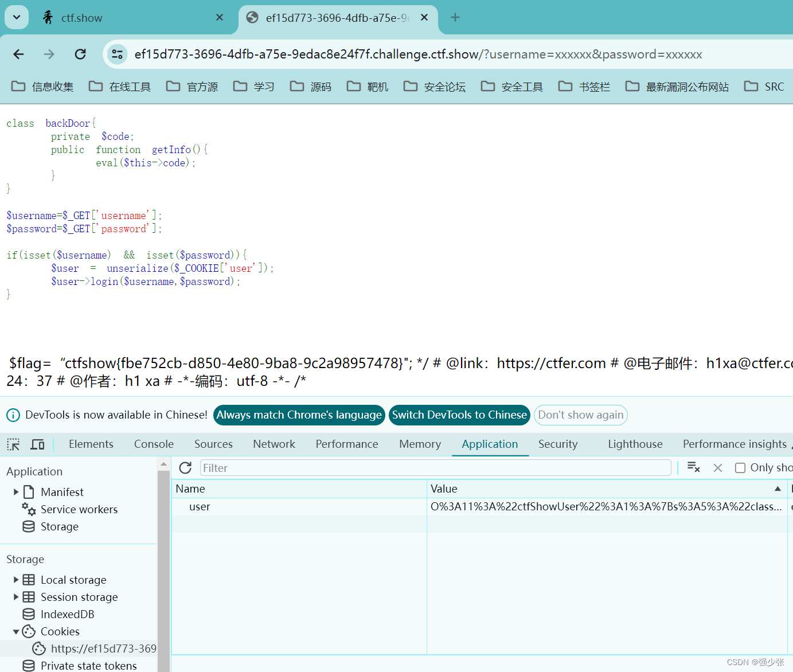Open the tab search dropdown chevron

pyautogui.click(x=17, y=17)
